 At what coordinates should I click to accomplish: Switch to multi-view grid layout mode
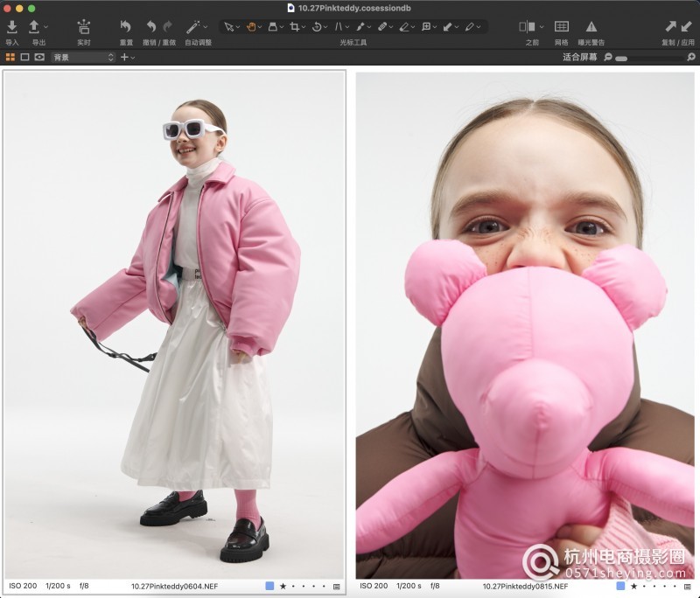[x=10, y=57]
